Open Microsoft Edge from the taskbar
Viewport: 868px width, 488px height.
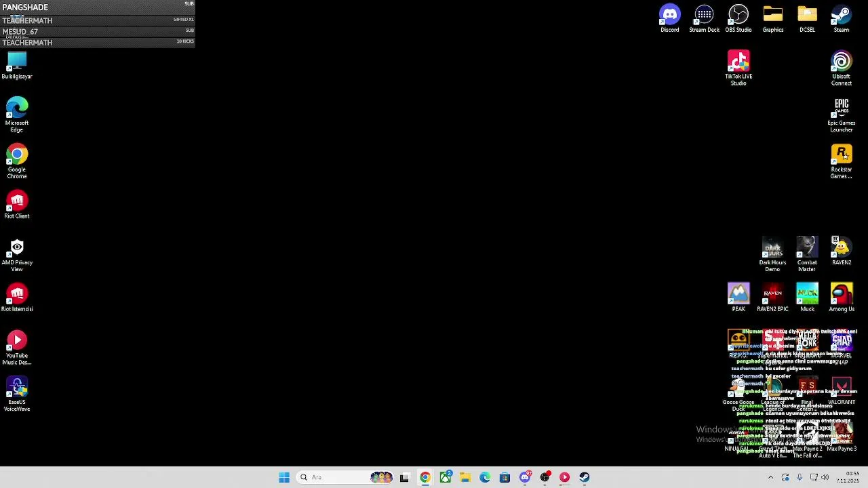click(485, 477)
